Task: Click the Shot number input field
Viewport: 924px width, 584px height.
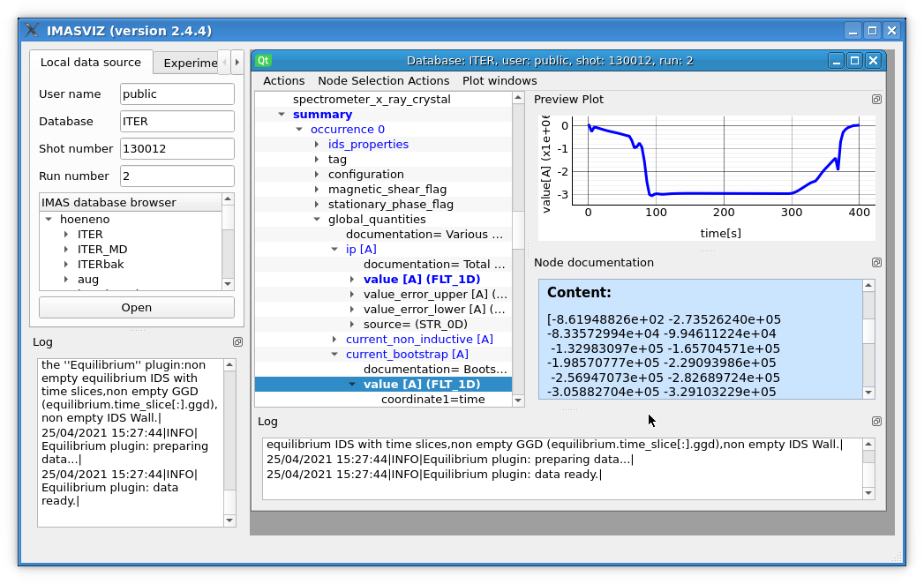Action: pyautogui.click(x=177, y=149)
